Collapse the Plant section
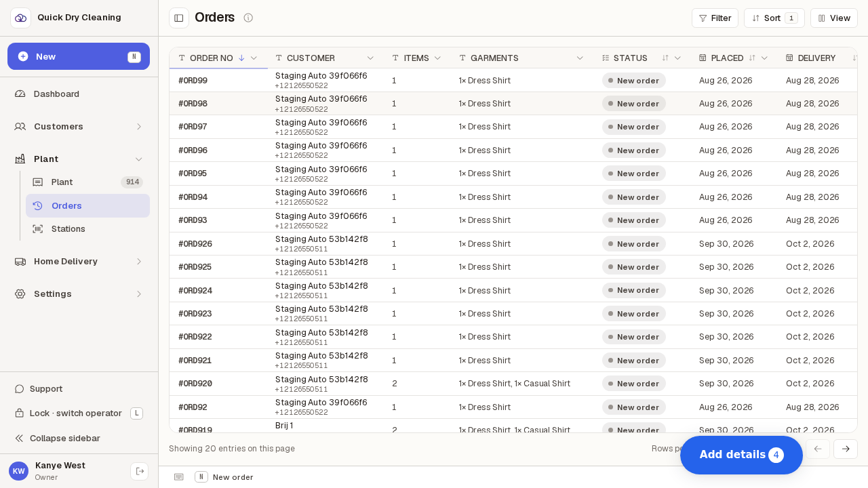Image resolution: width=868 pixels, height=488 pixels. (x=79, y=159)
